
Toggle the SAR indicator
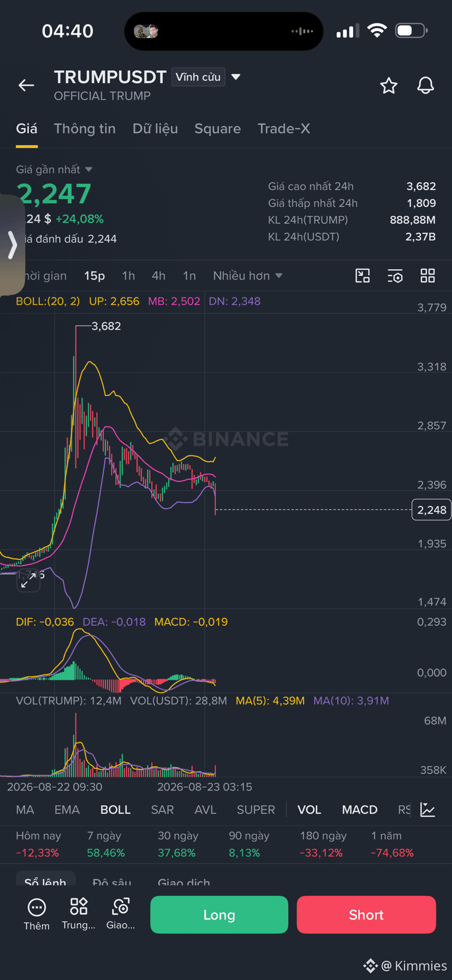click(162, 810)
